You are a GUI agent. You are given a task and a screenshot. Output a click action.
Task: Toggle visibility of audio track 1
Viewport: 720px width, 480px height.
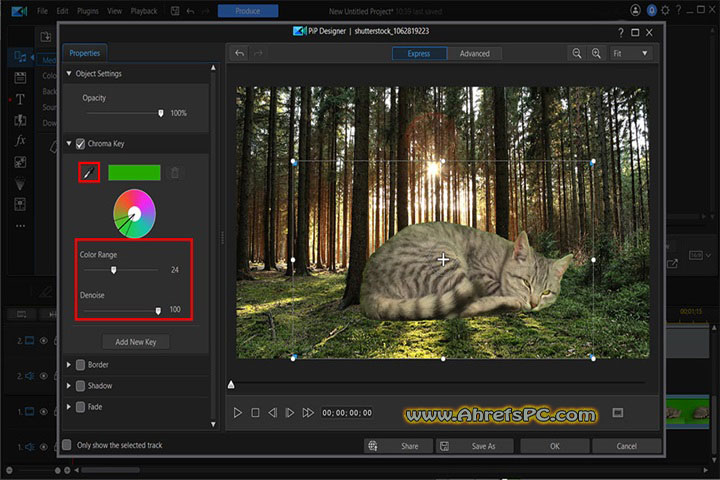coord(44,446)
